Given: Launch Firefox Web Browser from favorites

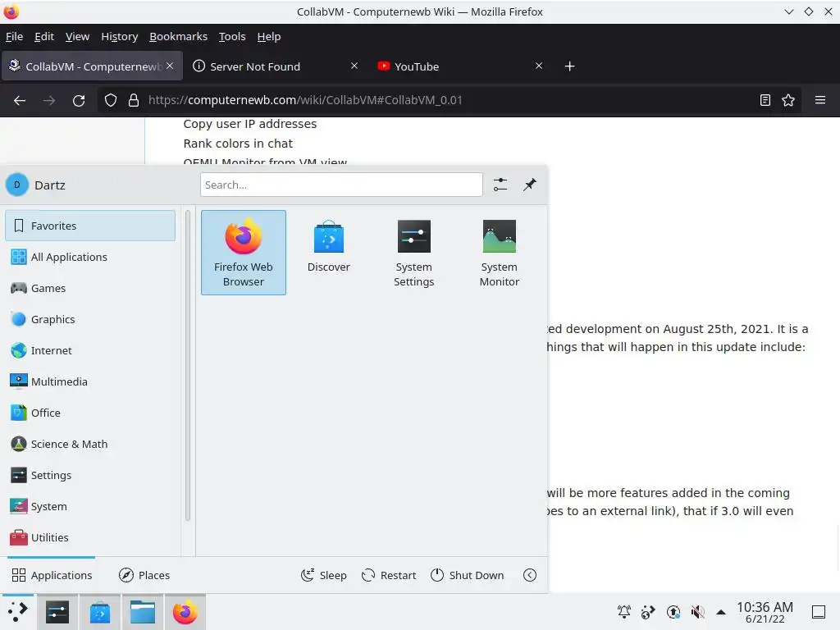Looking at the screenshot, I should click(x=243, y=253).
